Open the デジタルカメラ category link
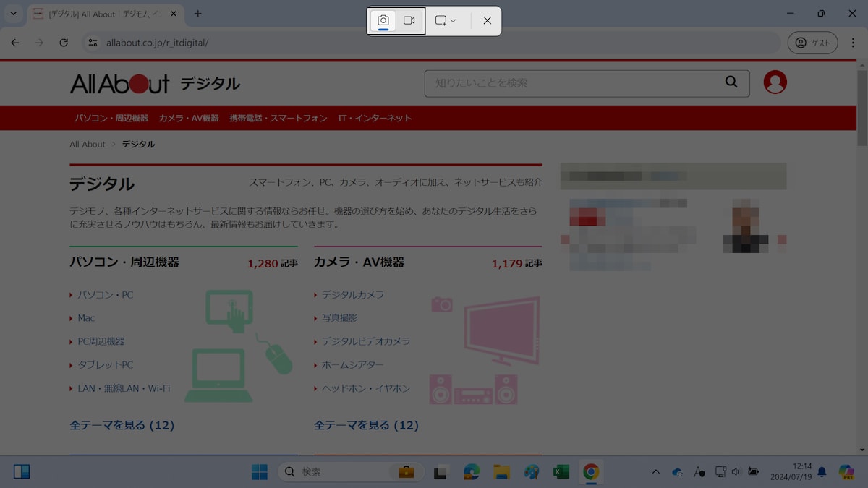The width and height of the screenshot is (868, 488). (353, 295)
